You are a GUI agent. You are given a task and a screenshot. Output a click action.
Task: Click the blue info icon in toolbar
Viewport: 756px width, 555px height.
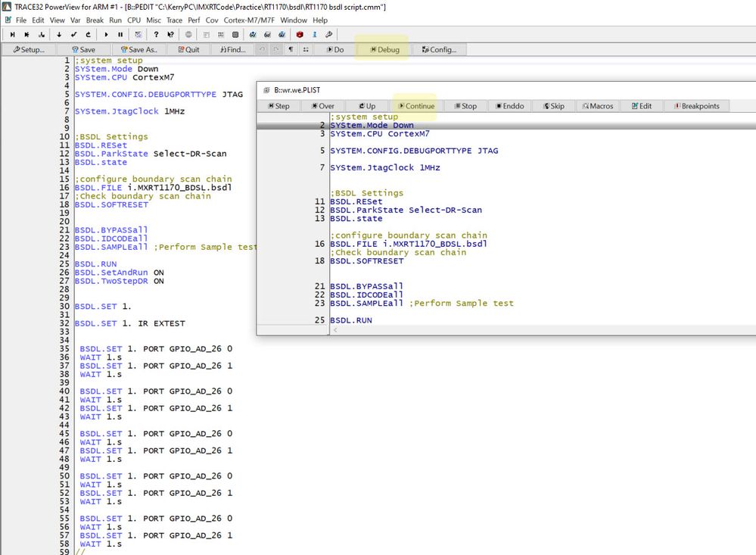pyautogui.click(x=314, y=35)
